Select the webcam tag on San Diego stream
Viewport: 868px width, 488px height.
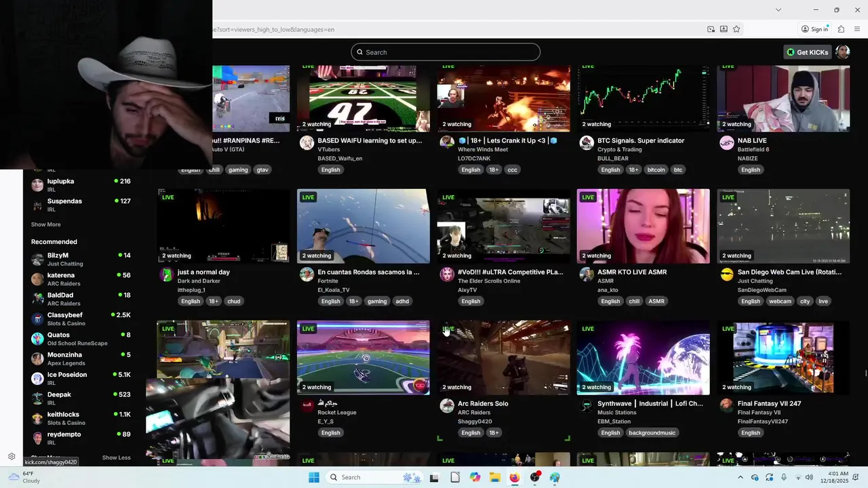(780, 301)
